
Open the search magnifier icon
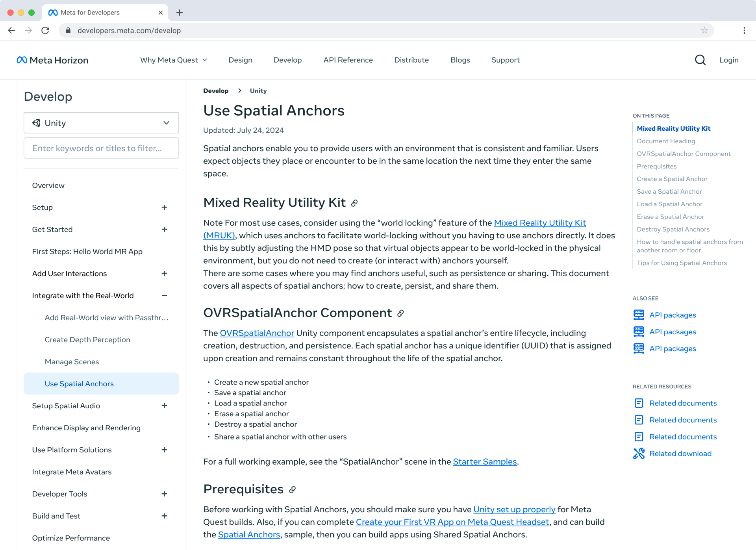[700, 60]
